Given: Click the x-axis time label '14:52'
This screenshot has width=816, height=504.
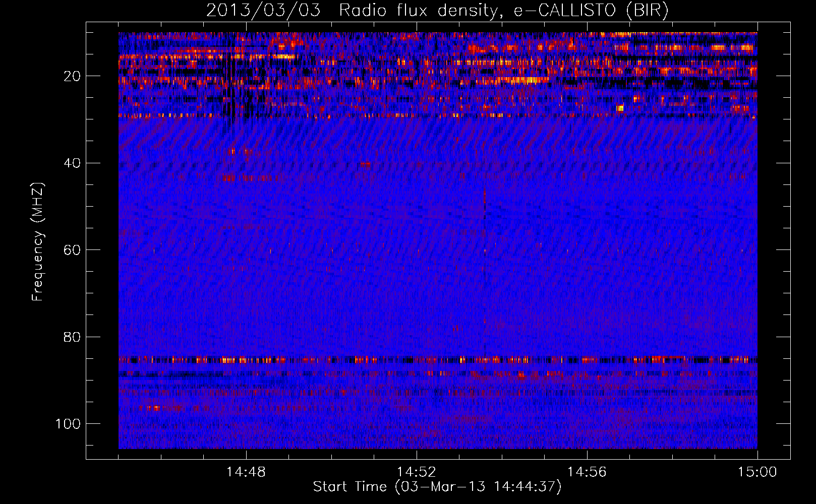Looking at the screenshot, I should 416,472.
